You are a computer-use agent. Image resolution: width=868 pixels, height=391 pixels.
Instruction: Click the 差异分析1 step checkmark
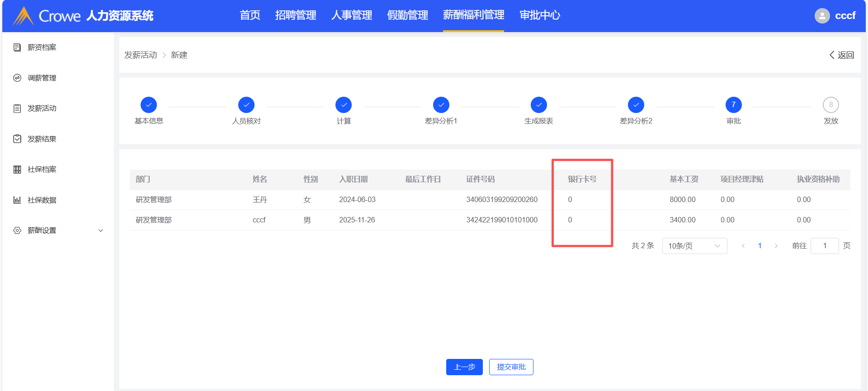tap(441, 105)
